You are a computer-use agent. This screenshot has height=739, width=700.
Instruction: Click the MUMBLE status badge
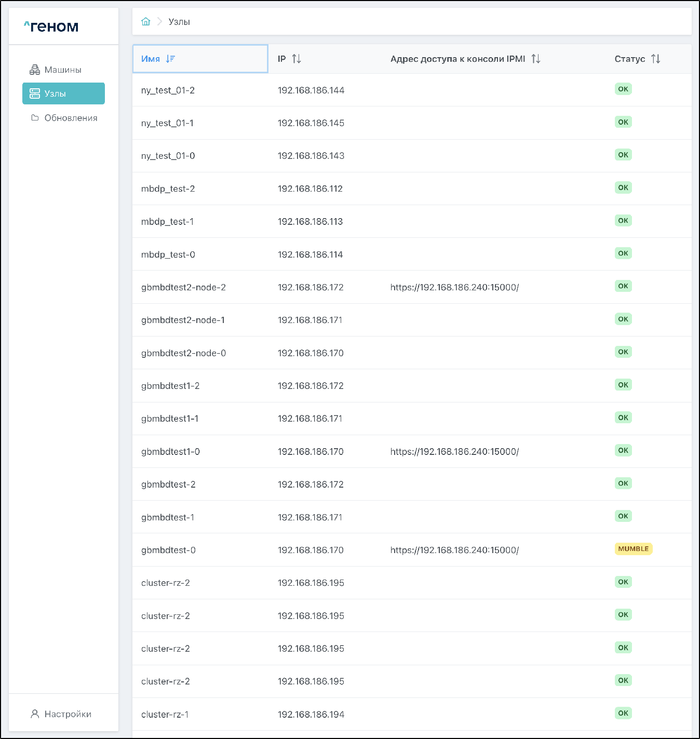(x=633, y=549)
